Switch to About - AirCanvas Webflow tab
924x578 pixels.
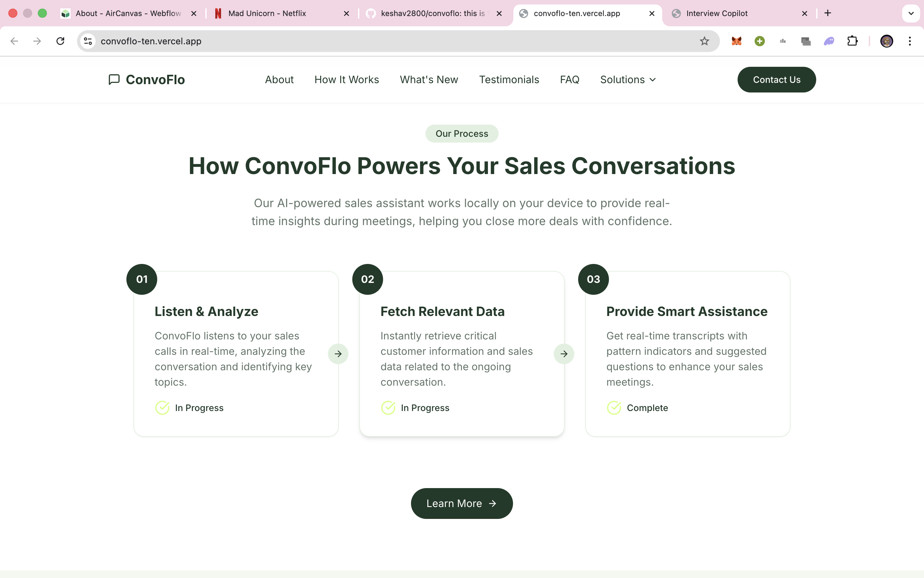coord(128,13)
